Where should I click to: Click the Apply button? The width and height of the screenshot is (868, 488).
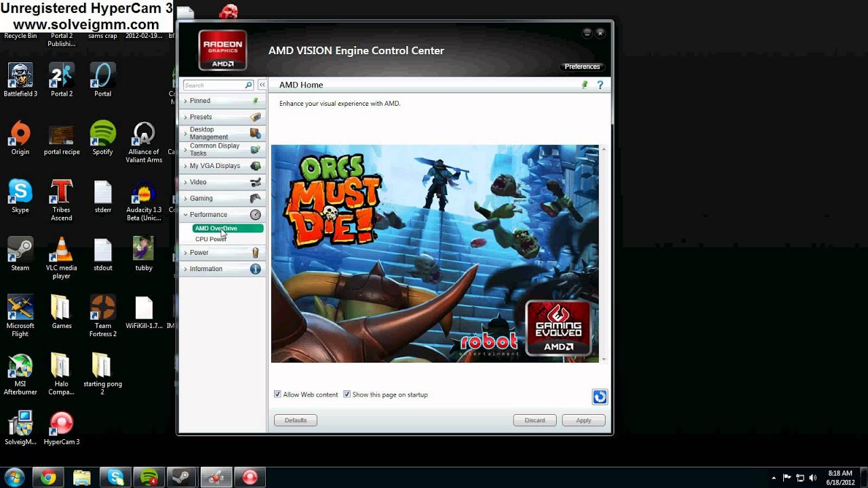click(x=583, y=420)
